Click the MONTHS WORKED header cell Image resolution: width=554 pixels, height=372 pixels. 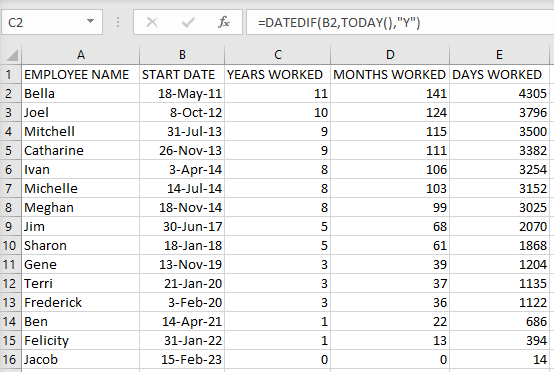pos(390,75)
